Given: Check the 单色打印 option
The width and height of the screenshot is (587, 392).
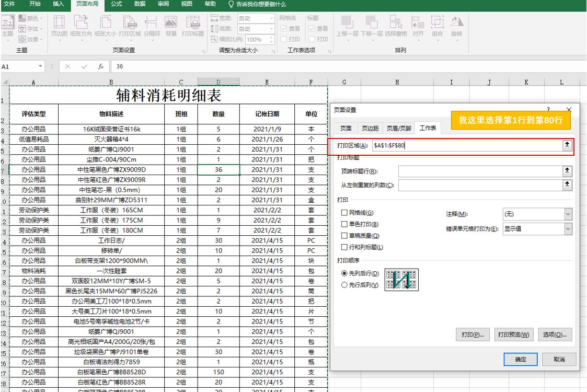Looking at the screenshot, I should click(344, 224).
